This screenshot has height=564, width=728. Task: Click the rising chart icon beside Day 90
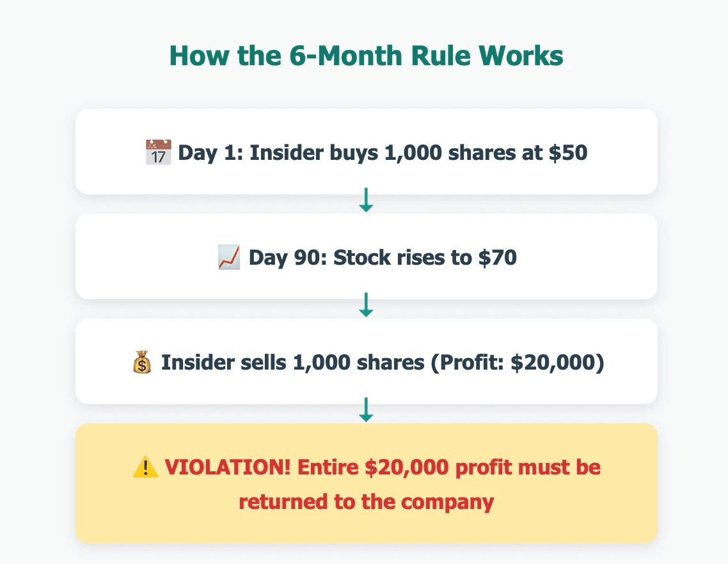click(229, 258)
